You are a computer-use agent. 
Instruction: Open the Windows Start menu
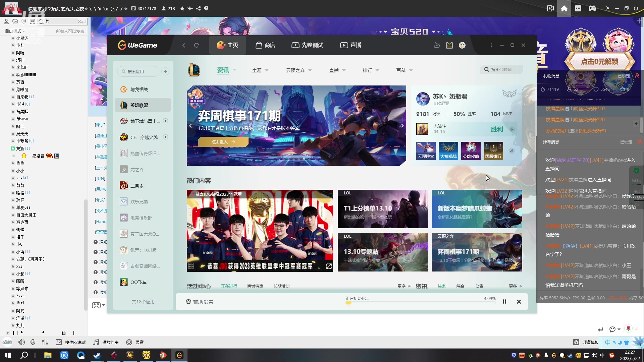coord(8,355)
